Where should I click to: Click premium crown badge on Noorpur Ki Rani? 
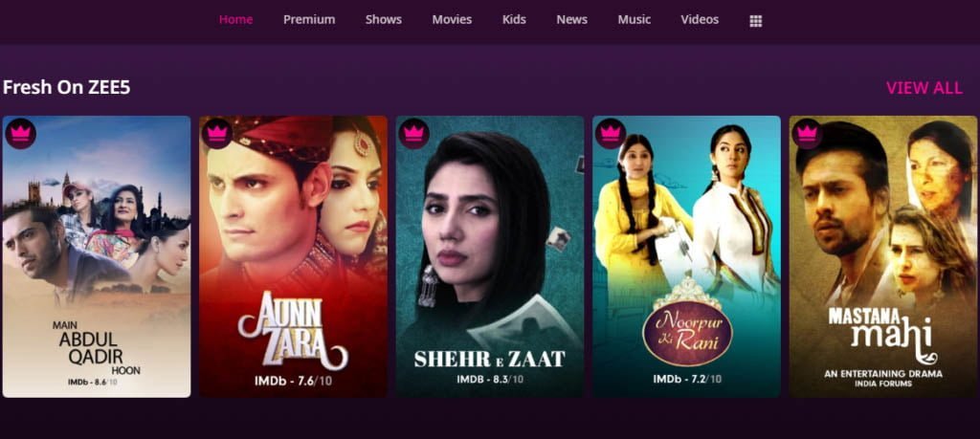point(611,134)
